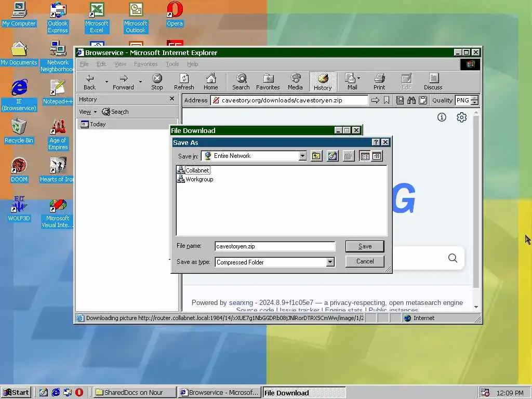The image size is (532, 399).
Task: Open the Search toolbar button
Action: pos(241,82)
